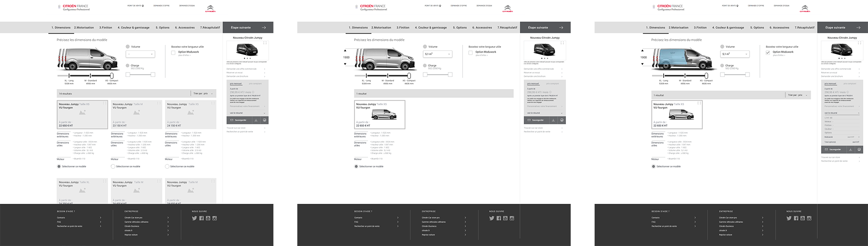Select the Charge radio in left mockup

(128, 66)
